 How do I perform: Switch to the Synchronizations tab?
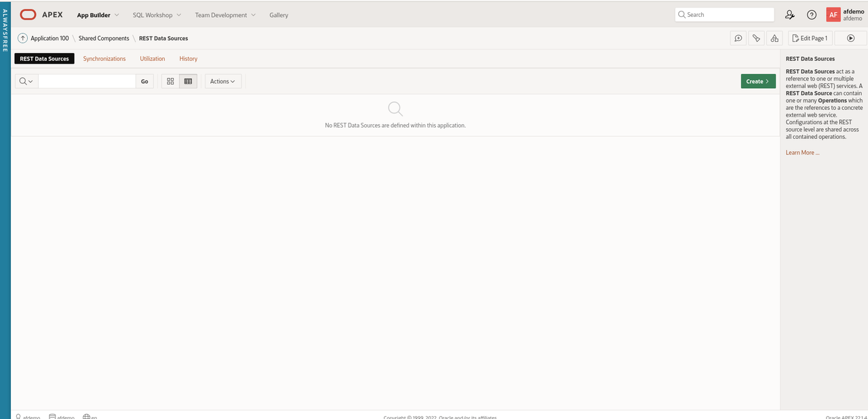pyautogui.click(x=104, y=58)
